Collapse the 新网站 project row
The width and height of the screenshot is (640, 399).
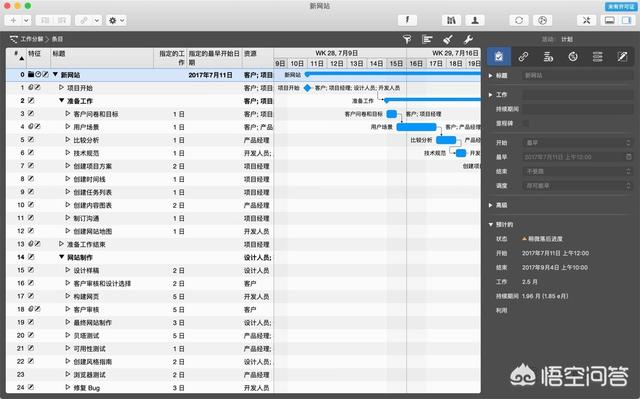coord(55,75)
